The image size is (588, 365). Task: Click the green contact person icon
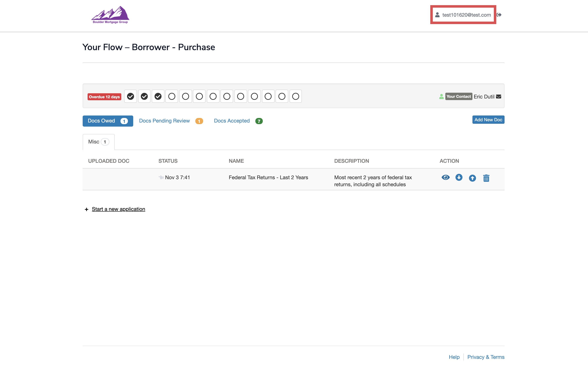(x=441, y=97)
